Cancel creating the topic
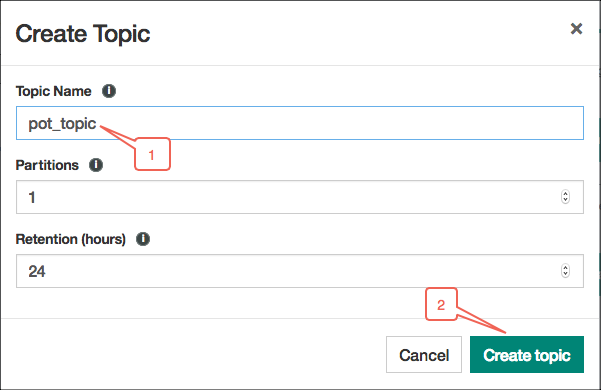Screen dimensions: 601x390 pos(424,355)
